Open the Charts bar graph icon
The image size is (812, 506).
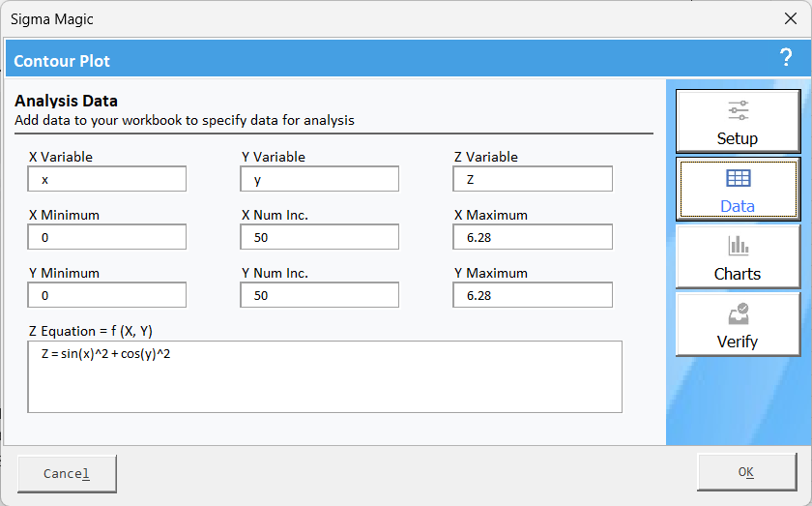coord(738,246)
